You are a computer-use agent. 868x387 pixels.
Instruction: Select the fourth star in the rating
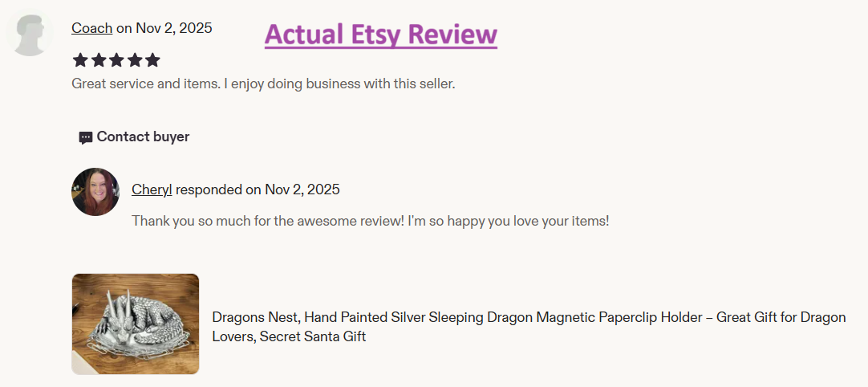(x=135, y=60)
